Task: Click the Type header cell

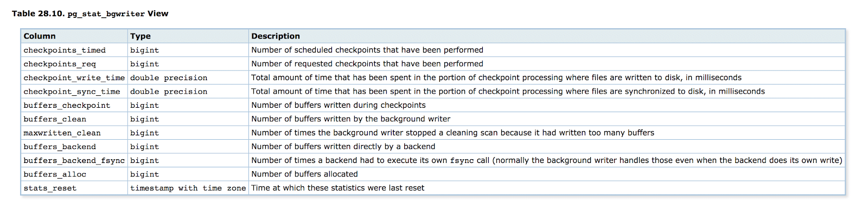Action: [188, 36]
